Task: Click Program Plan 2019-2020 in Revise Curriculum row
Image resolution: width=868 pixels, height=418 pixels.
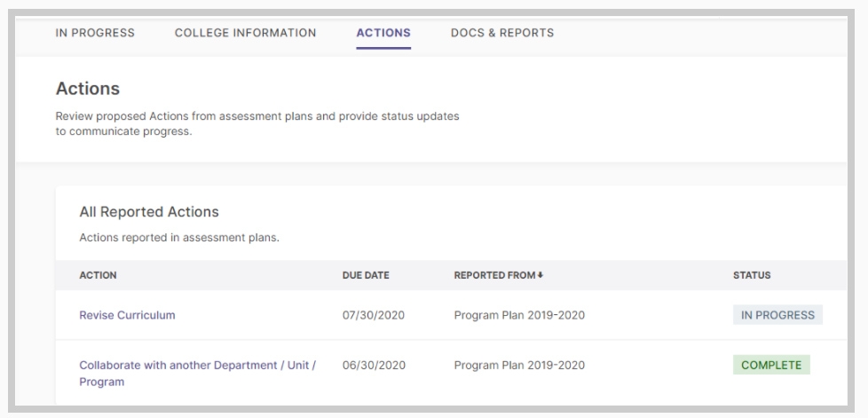Action: point(519,315)
